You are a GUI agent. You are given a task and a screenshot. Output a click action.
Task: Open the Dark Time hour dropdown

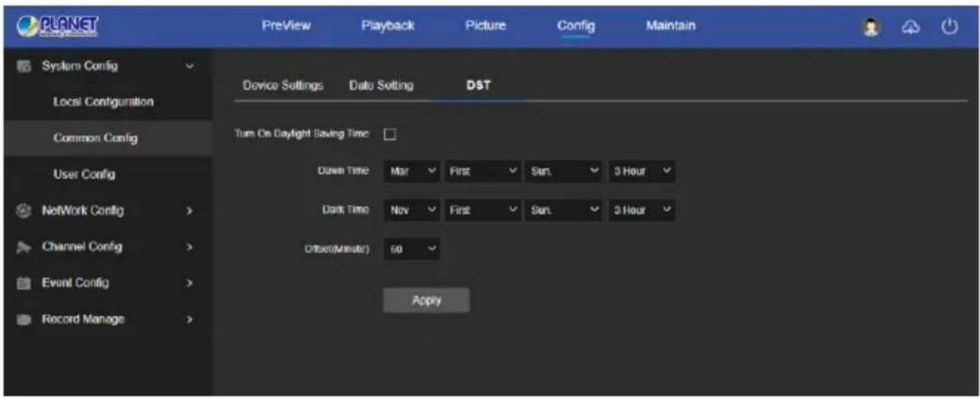(642, 210)
